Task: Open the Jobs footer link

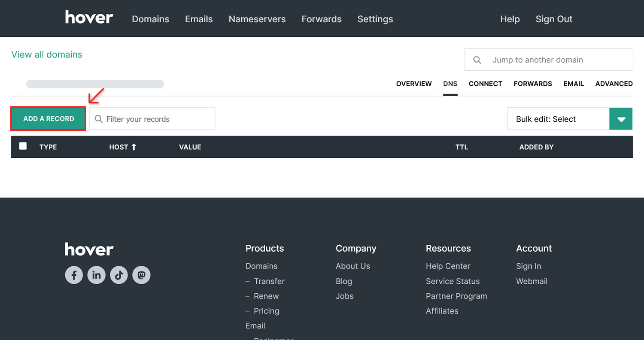Action: point(344,296)
